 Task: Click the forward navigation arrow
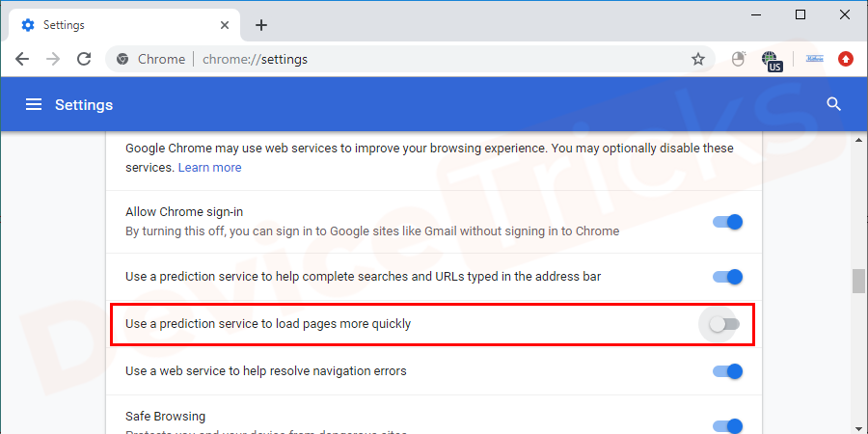pos(53,59)
